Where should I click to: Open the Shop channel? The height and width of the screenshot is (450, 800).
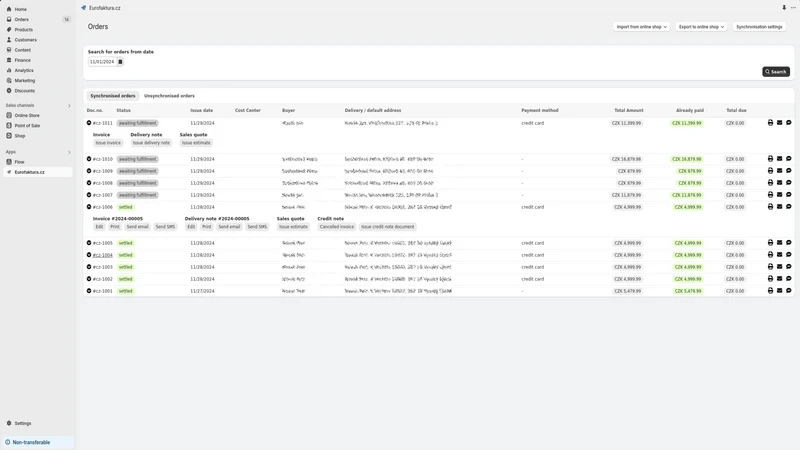pyautogui.click(x=19, y=136)
